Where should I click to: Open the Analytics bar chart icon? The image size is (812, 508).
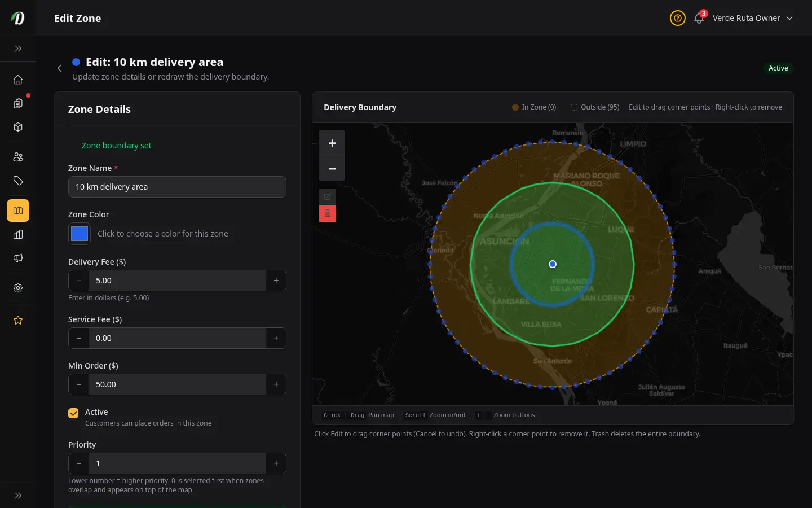pyautogui.click(x=18, y=234)
